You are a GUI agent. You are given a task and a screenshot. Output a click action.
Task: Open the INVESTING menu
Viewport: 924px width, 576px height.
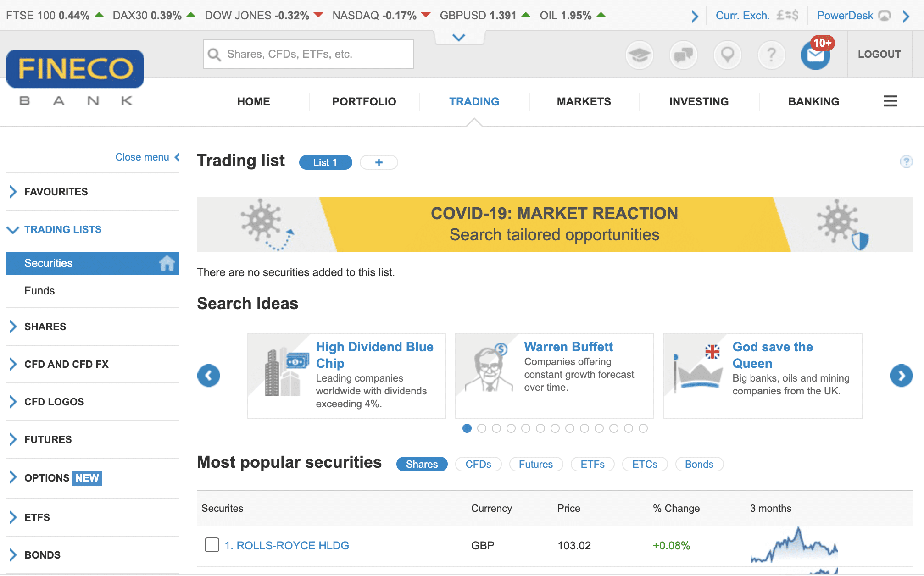point(699,101)
